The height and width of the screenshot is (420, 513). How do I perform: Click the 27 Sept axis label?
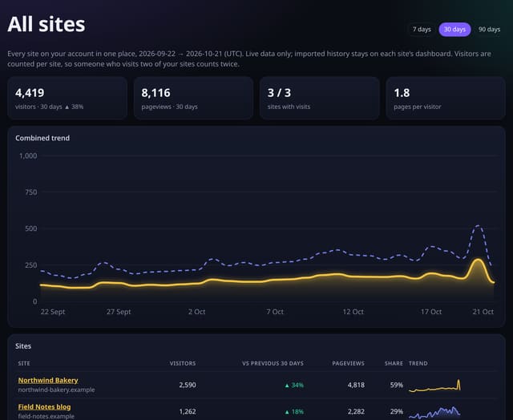point(119,312)
